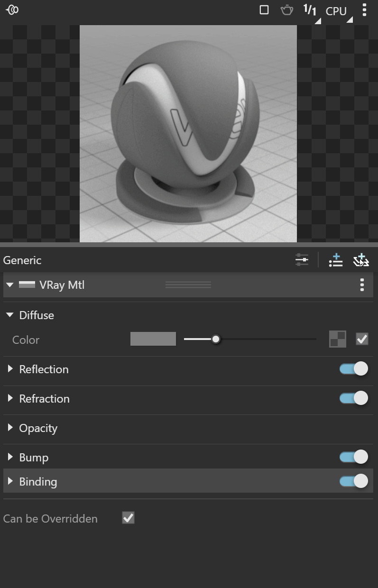Image resolution: width=378 pixels, height=588 pixels.
Task: Click the Diffuse texture slot icon
Action: tap(338, 339)
